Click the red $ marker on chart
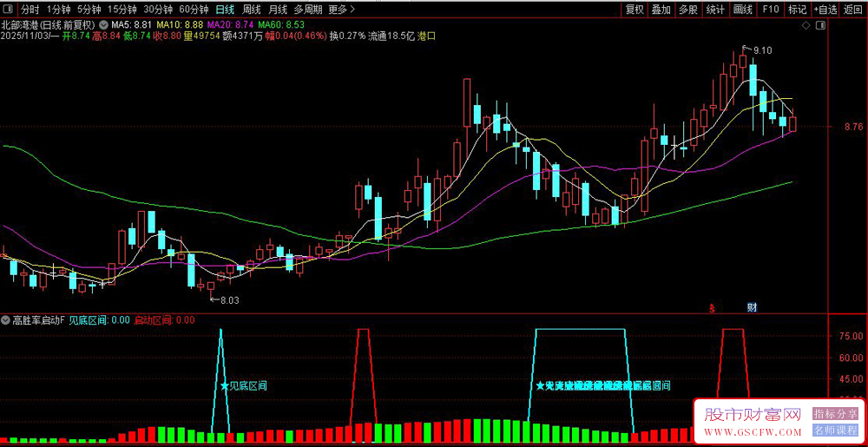This screenshot has height=447, width=868. (713, 307)
